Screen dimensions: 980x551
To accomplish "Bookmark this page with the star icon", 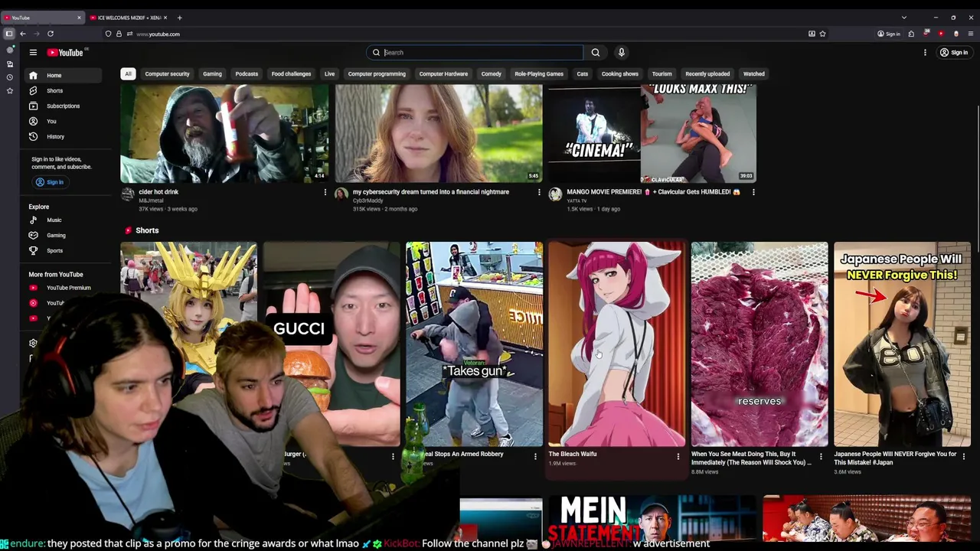I will [822, 34].
